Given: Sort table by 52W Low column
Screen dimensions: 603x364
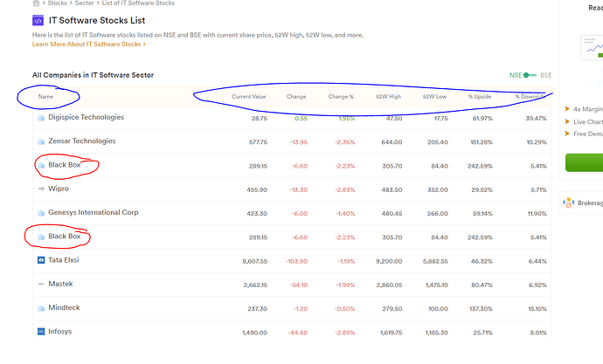Looking at the screenshot, I should 434,97.
